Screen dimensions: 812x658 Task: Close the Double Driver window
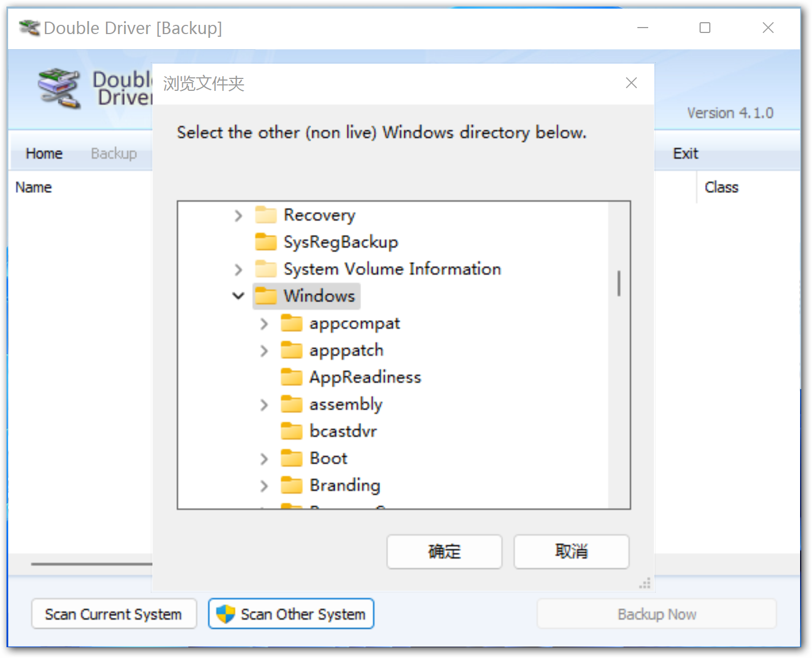[x=768, y=28]
